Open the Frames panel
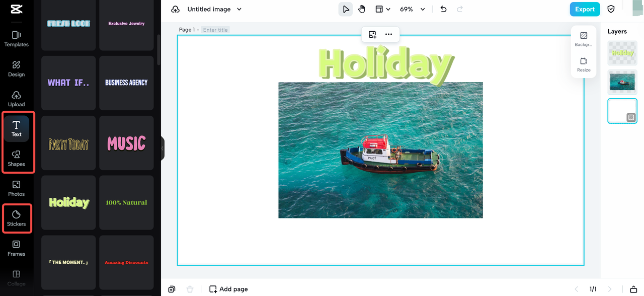644x296 pixels. pyautogui.click(x=17, y=248)
